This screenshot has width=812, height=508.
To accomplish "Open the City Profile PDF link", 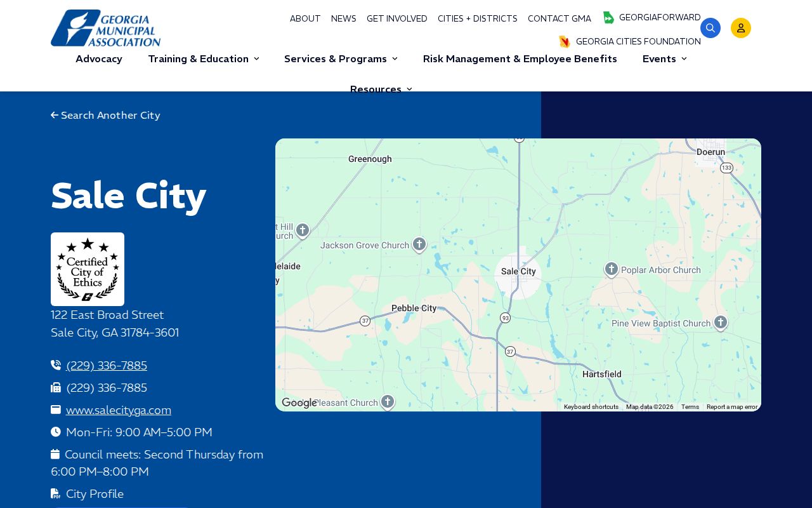I will tap(95, 494).
